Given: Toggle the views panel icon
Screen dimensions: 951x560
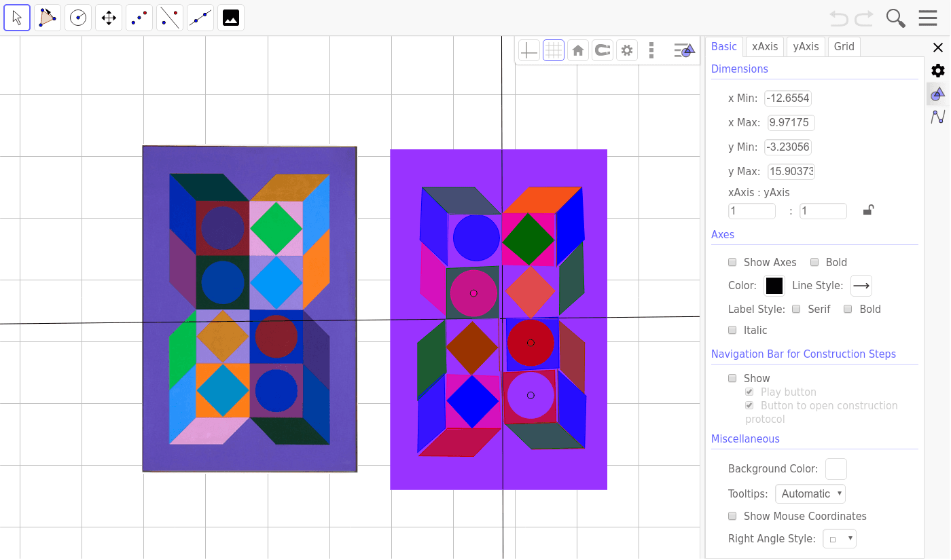Looking at the screenshot, I should click(x=684, y=50).
